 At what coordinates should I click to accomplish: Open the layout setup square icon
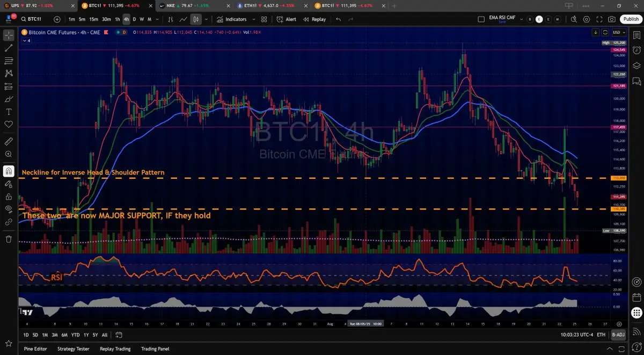[x=481, y=19]
